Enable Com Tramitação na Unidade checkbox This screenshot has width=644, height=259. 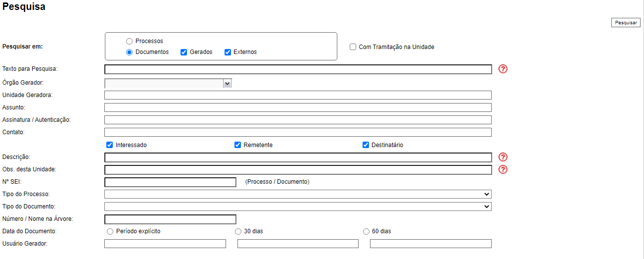(353, 47)
